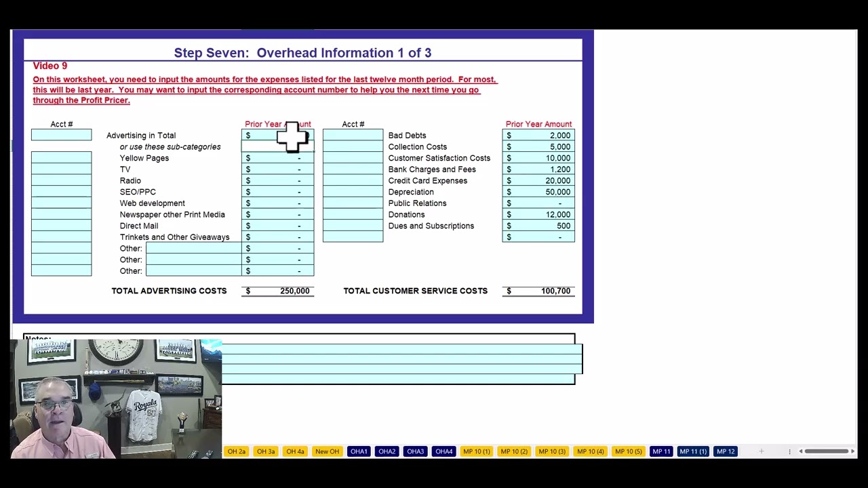This screenshot has height=488, width=868.
Task: Select the Bad Debts account number field
Action: point(353,136)
